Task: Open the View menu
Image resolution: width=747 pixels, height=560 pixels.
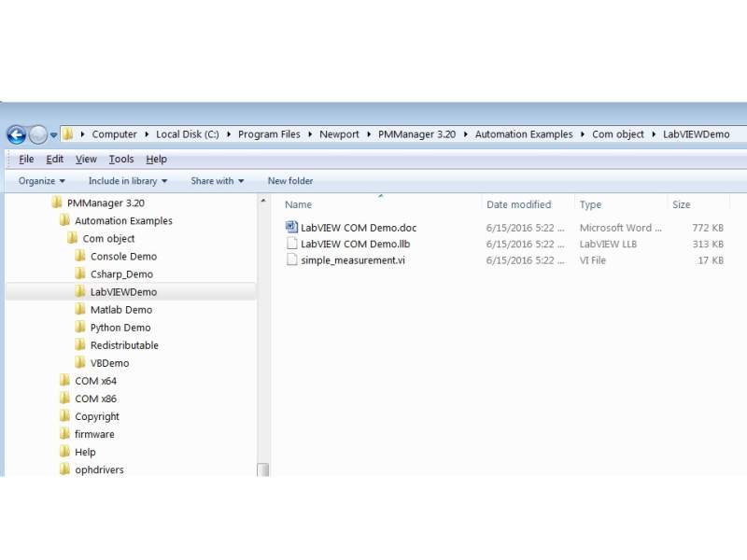Action: point(86,160)
